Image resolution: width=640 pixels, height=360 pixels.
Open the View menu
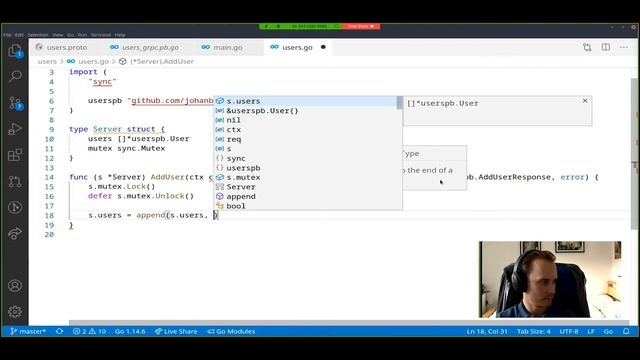click(x=58, y=35)
